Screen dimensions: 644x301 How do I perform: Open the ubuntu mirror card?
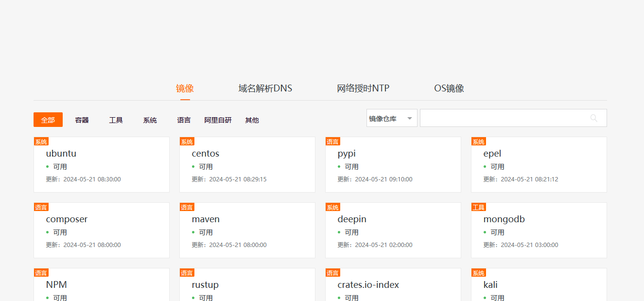102,164
